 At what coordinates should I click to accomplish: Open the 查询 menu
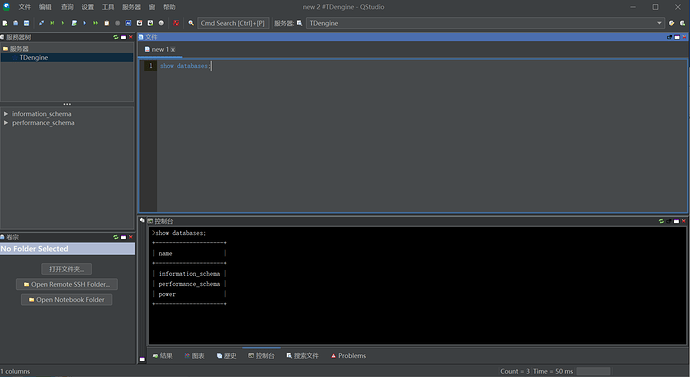tap(67, 7)
